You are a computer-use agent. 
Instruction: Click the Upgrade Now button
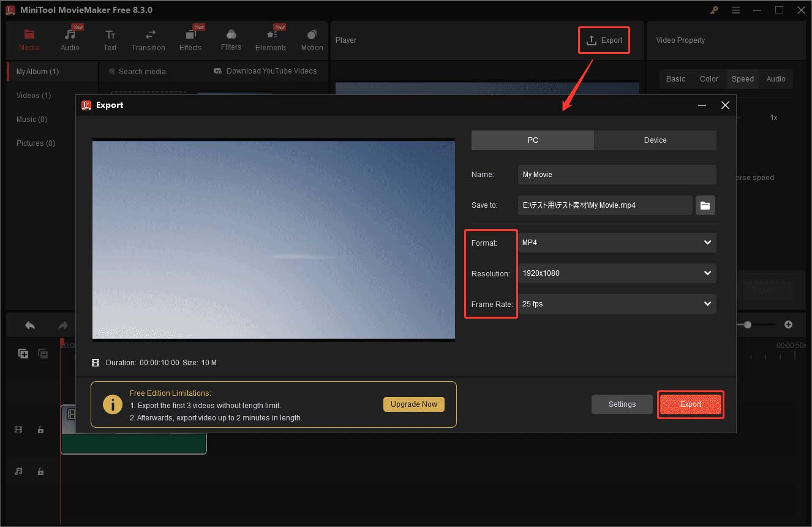click(414, 404)
